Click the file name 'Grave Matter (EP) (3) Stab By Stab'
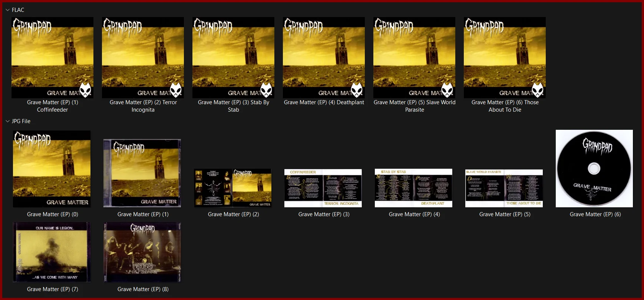 (234, 106)
